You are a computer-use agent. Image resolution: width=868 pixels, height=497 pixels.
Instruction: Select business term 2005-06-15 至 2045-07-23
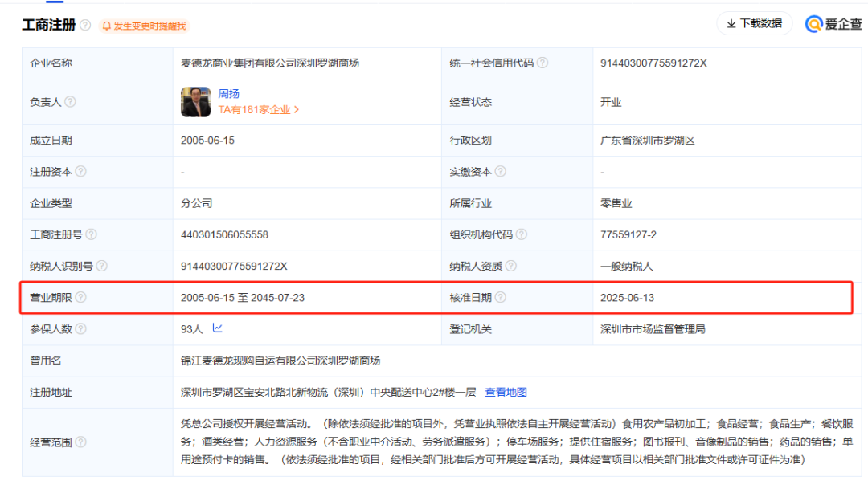pyautogui.click(x=243, y=298)
